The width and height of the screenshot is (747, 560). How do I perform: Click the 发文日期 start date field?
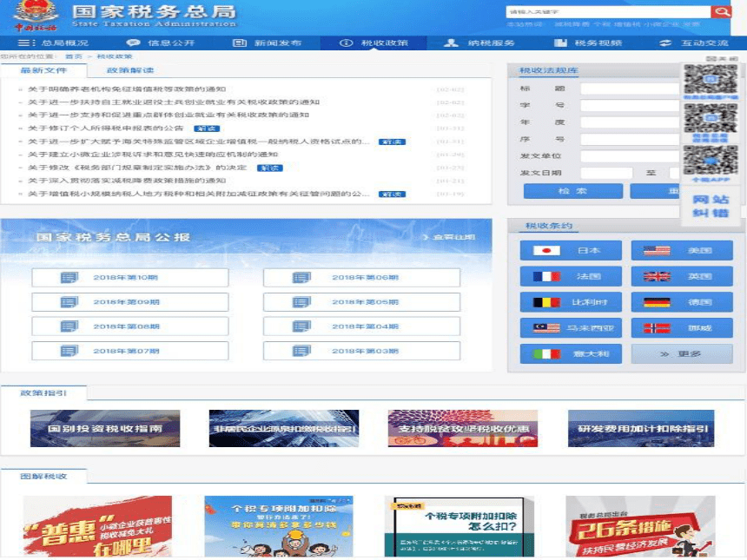coord(606,173)
